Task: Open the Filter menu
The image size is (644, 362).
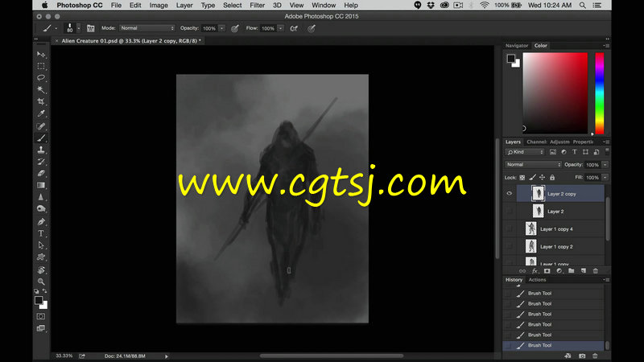Action: pos(257,6)
